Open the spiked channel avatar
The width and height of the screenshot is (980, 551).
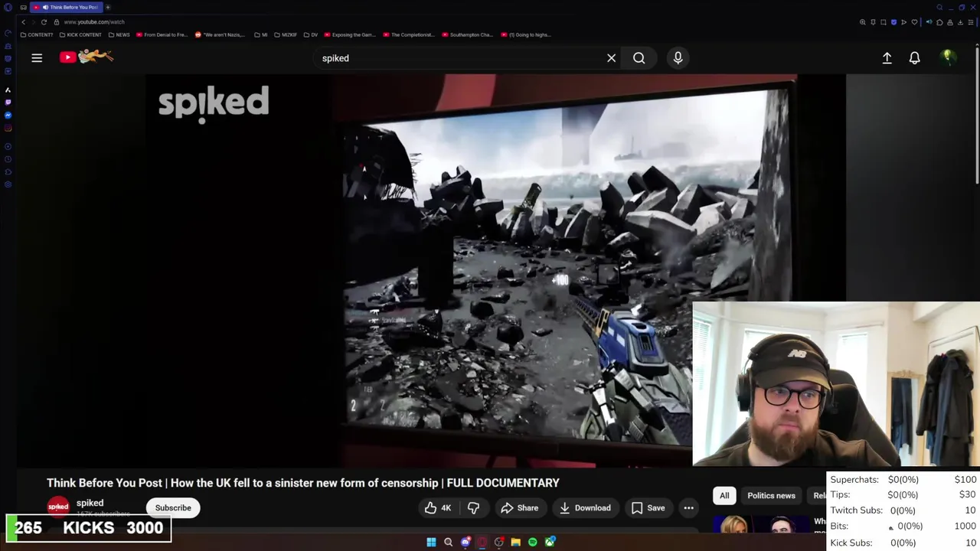click(58, 507)
